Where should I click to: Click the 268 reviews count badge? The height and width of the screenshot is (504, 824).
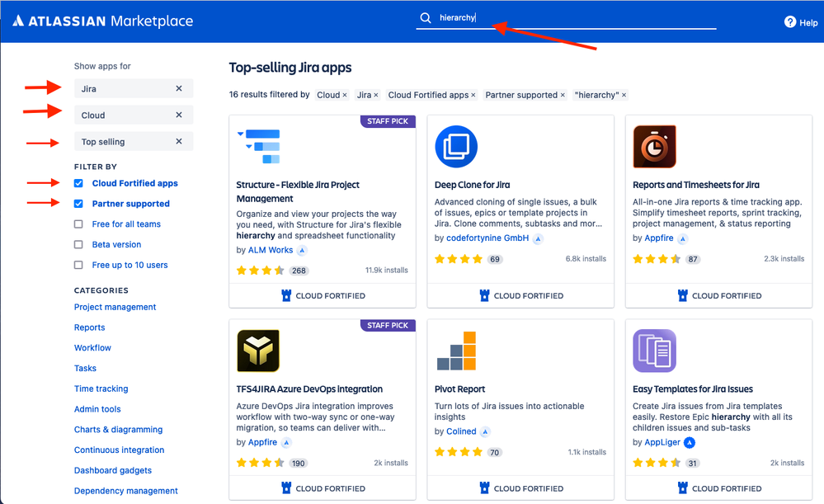click(x=299, y=271)
